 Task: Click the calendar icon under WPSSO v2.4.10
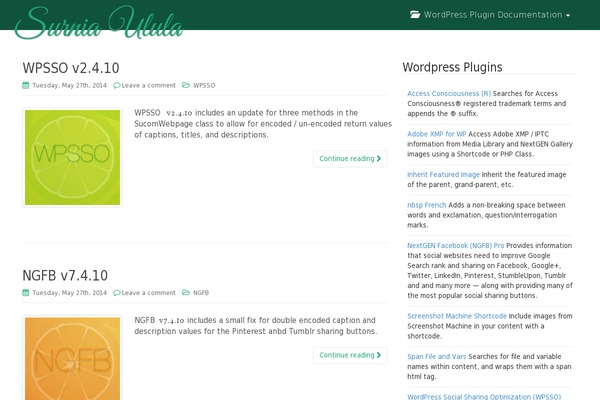[26, 85]
